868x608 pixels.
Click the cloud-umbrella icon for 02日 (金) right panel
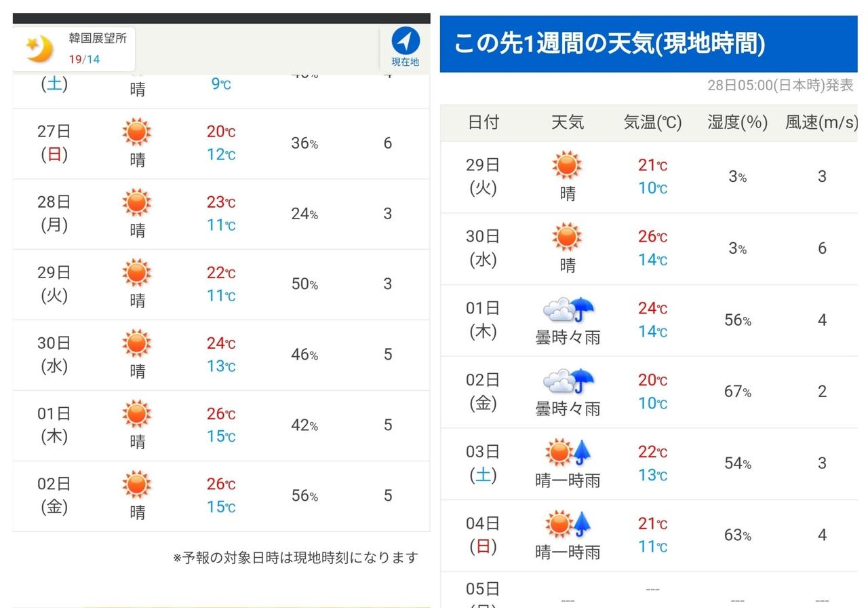568,381
